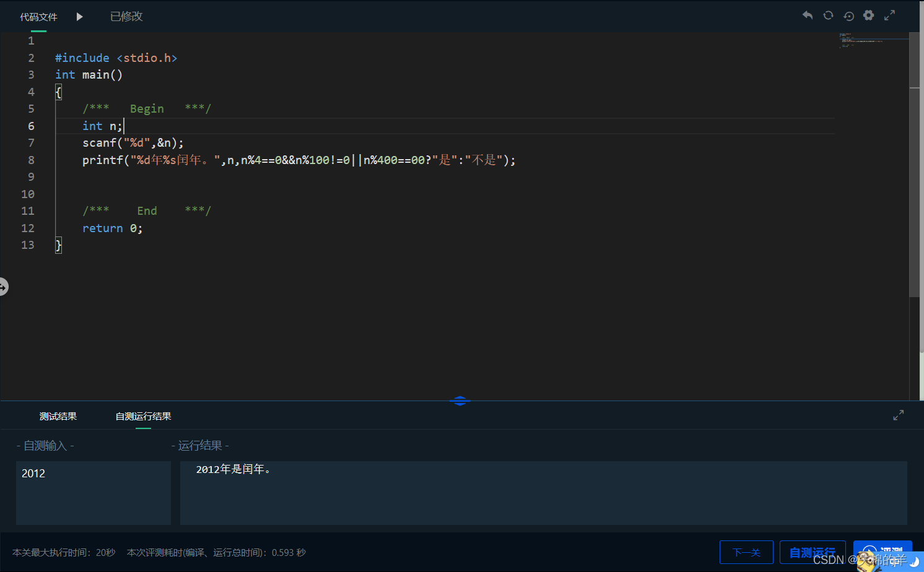Expand the editor to fullscreen
The width and height of the screenshot is (924, 572).
(x=889, y=15)
